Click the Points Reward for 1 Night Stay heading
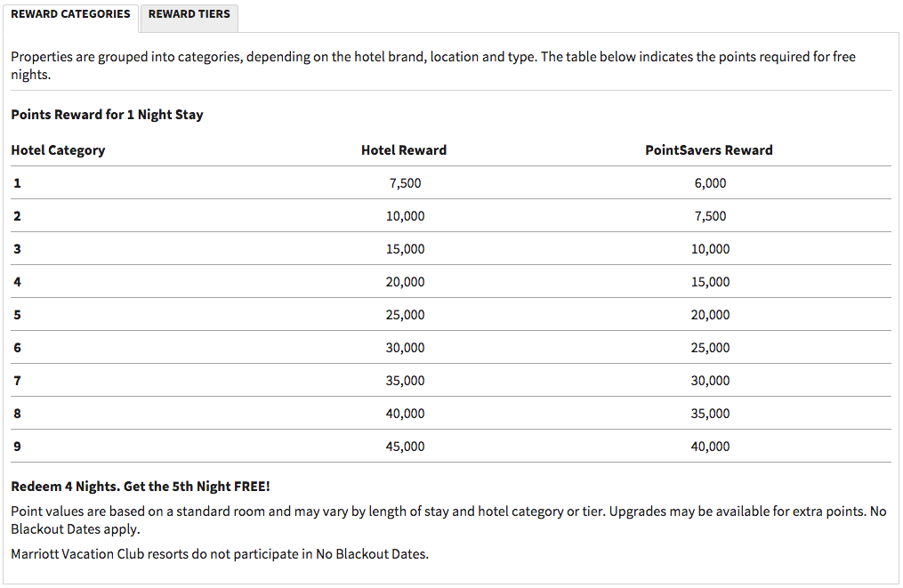Image resolution: width=903 pixels, height=588 pixels. 107,115
